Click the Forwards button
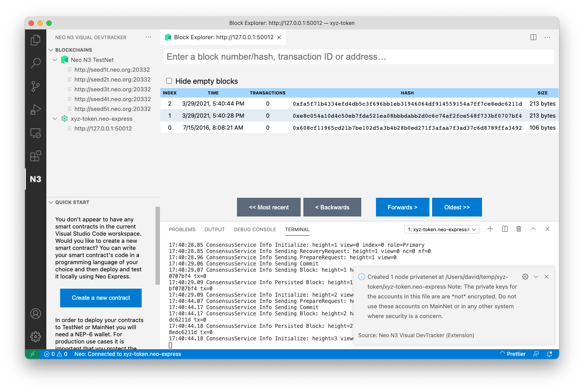 tap(403, 207)
